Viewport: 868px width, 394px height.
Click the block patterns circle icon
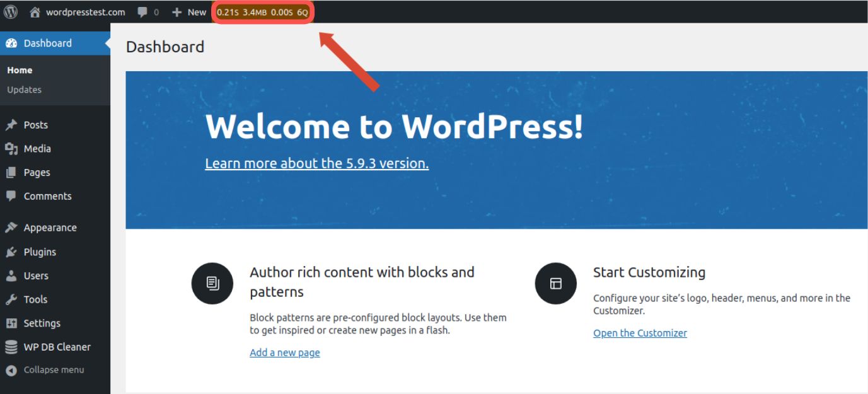pos(212,283)
